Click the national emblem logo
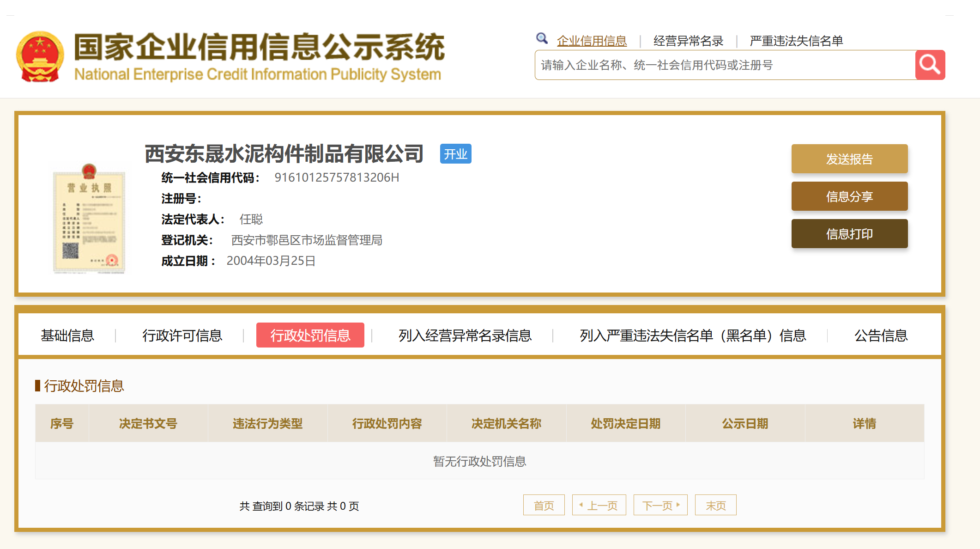Image resolution: width=980 pixels, height=549 pixels. [40, 56]
